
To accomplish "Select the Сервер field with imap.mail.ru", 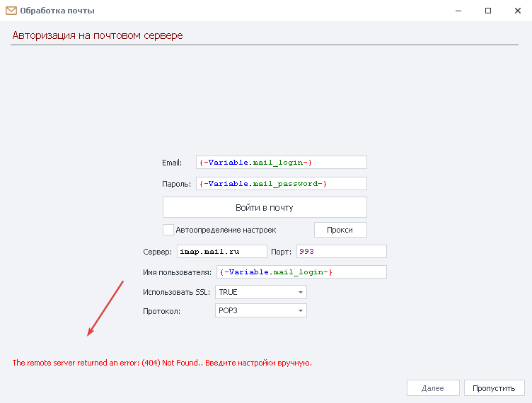I will point(221,252).
